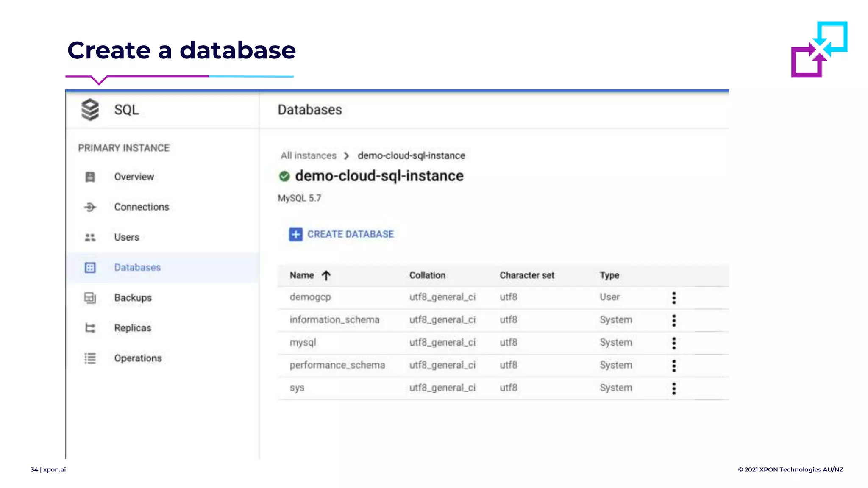
Task: Open more actions for information_schema row
Action: (x=674, y=320)
